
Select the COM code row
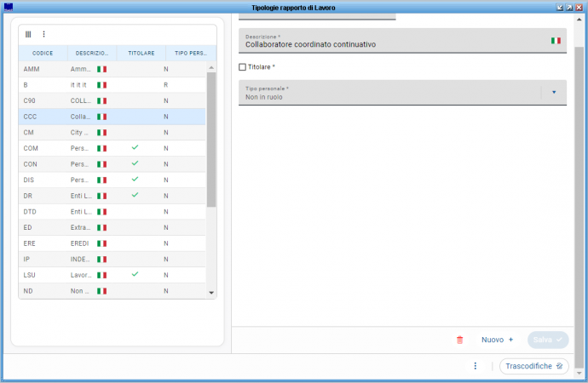tap(112, 148)
